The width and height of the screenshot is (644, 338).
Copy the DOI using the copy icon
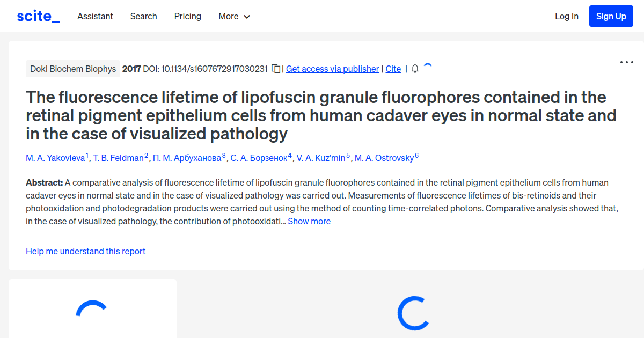[275, 69]
